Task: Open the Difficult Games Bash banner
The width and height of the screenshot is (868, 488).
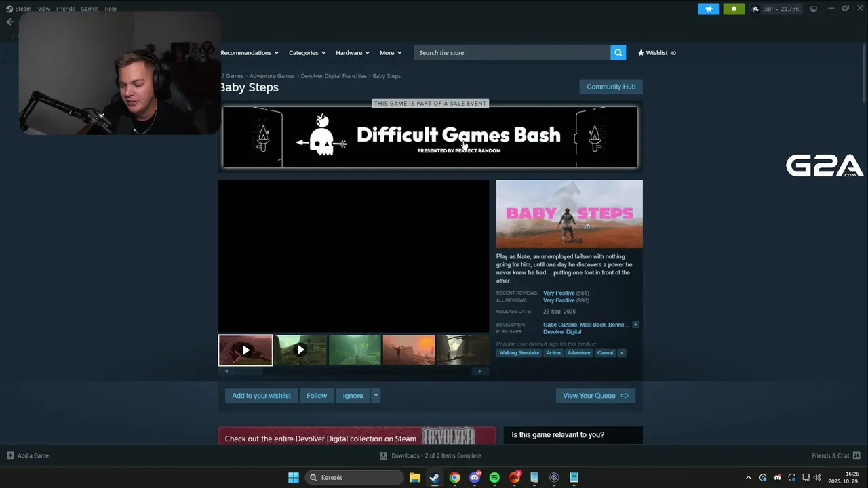Action: click(430, 137)
